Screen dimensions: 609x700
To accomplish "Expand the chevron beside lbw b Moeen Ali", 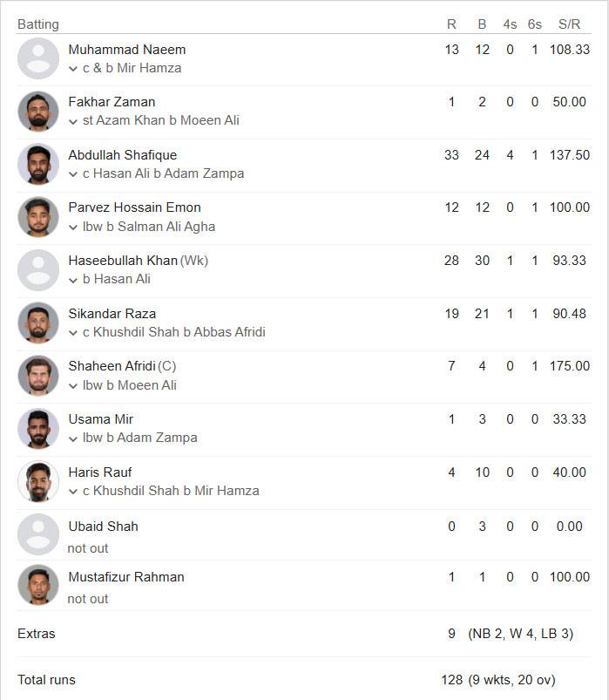I will pos(73,386).
